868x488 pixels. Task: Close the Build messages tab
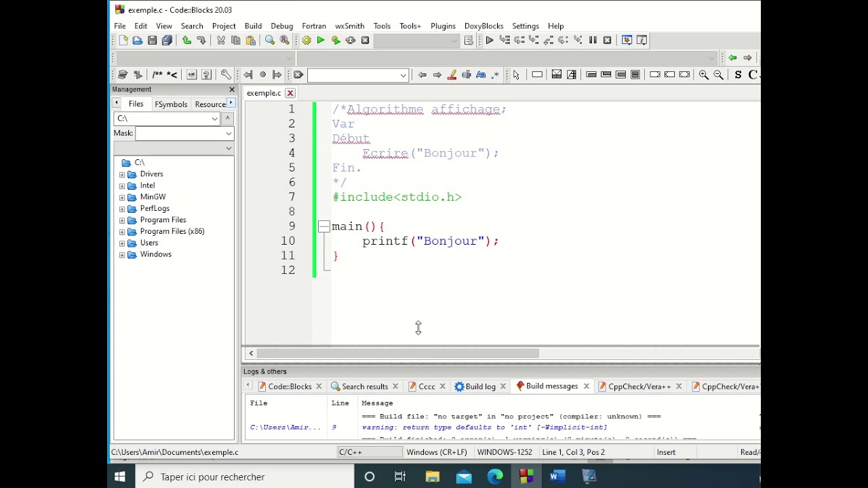coord(586,386)
